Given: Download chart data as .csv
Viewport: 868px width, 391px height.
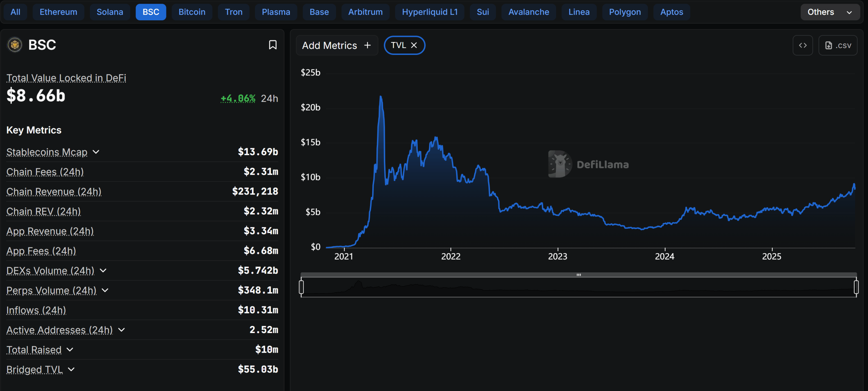Looking at the screenshot, I should (x=838, y=45).
